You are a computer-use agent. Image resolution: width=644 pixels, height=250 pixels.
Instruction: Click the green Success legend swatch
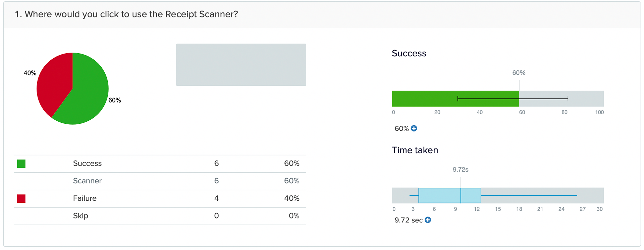(21, 164)
